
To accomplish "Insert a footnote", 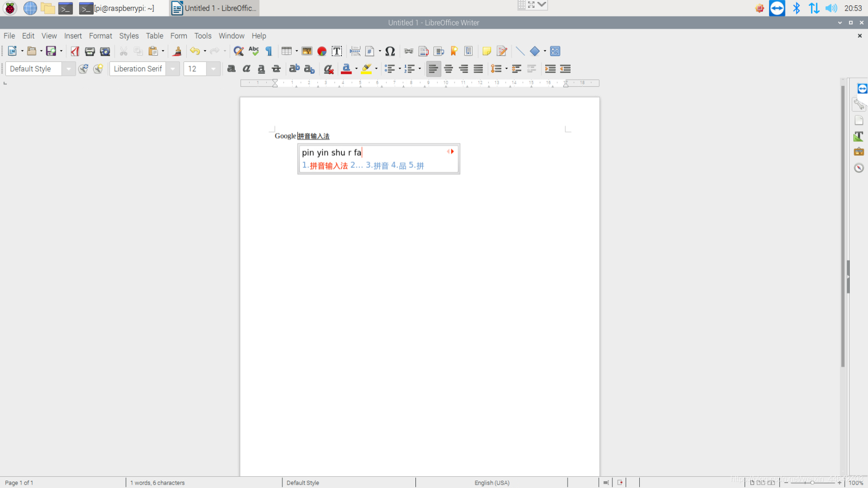I will coord(424,51).
